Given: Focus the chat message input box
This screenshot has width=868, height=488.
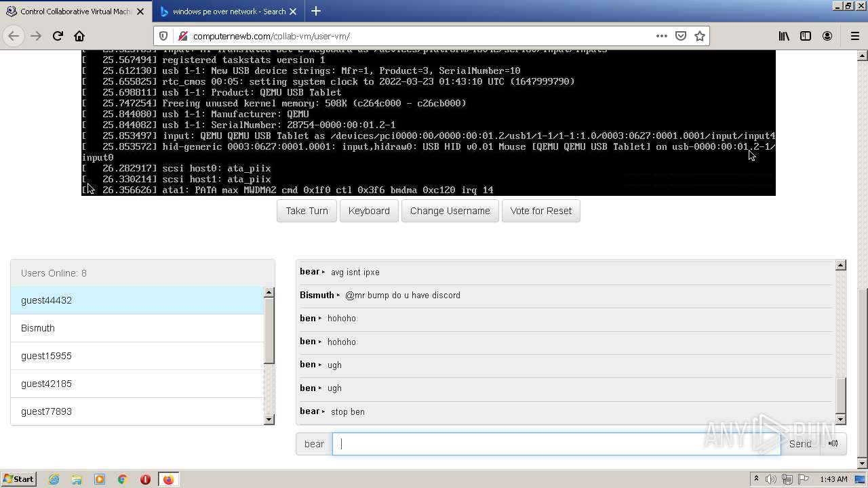Looking at the screenshot, I should point(556,444).
